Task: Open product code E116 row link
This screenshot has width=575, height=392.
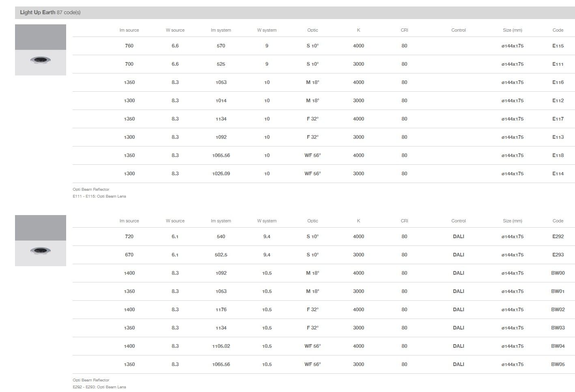Action: [558, 82]
